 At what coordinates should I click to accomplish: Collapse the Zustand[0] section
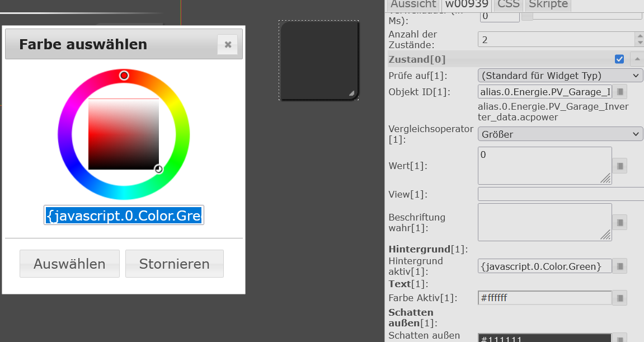[637, 59]
